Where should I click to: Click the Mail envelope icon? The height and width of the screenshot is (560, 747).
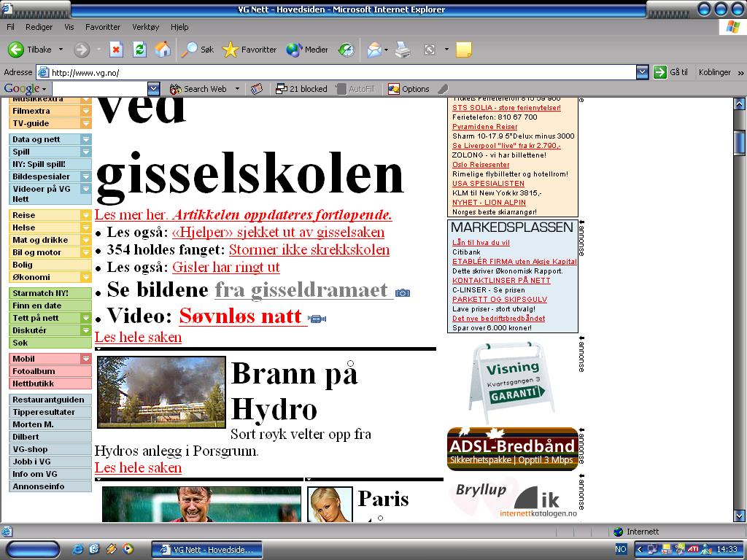(374, 50)
